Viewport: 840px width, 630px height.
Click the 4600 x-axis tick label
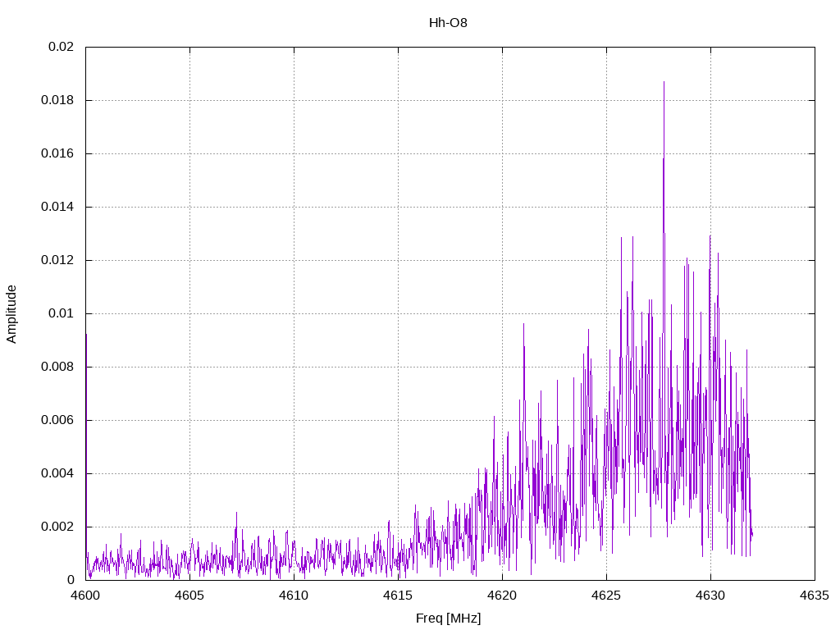[x=85, y=596]
